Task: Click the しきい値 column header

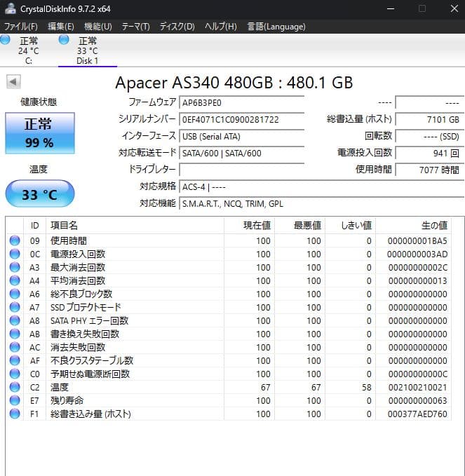Action: coord(350,226)
